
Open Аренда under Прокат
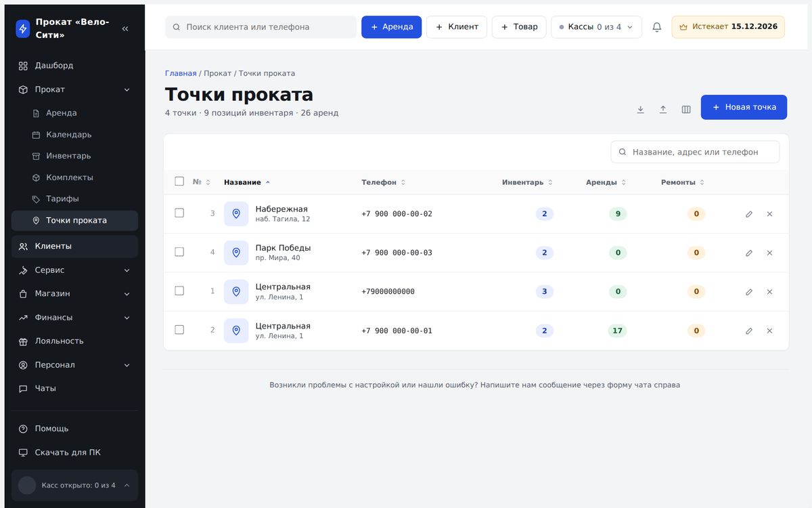pos(74,113)
